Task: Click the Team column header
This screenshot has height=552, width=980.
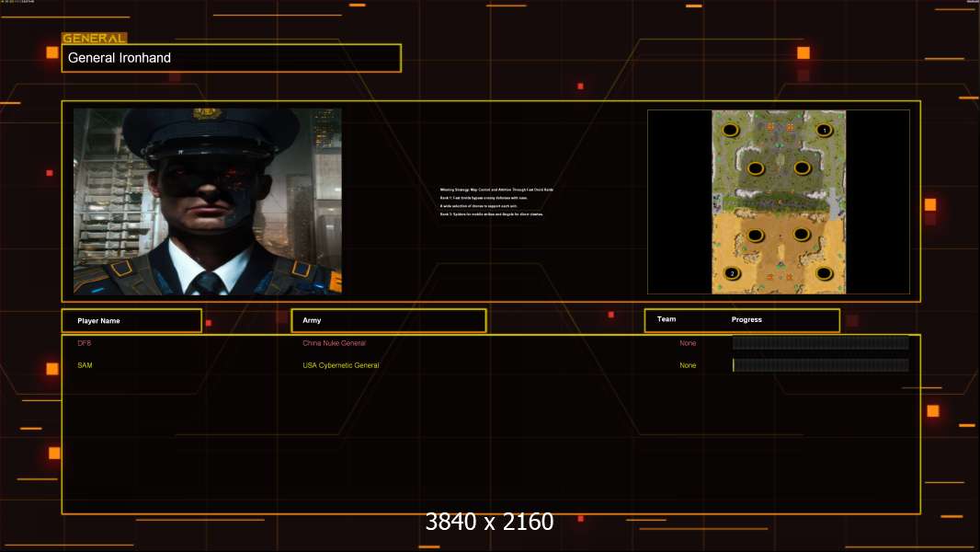Action: click(667, 319)
